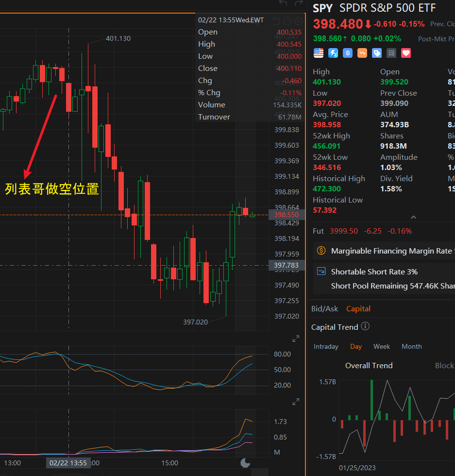
Task: Click the gray notes icon
Action: (x=391, y=53)
